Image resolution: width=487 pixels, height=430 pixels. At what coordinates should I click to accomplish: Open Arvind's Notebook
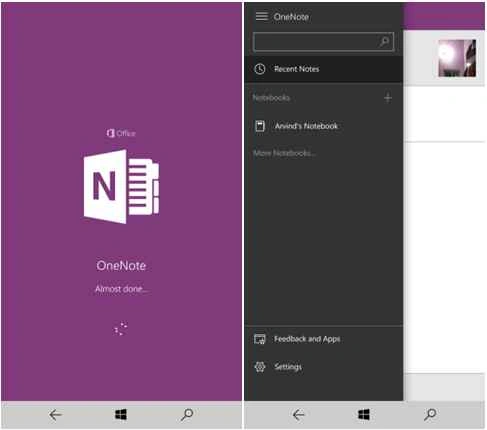pyautogui.click(x=324, y=126)
